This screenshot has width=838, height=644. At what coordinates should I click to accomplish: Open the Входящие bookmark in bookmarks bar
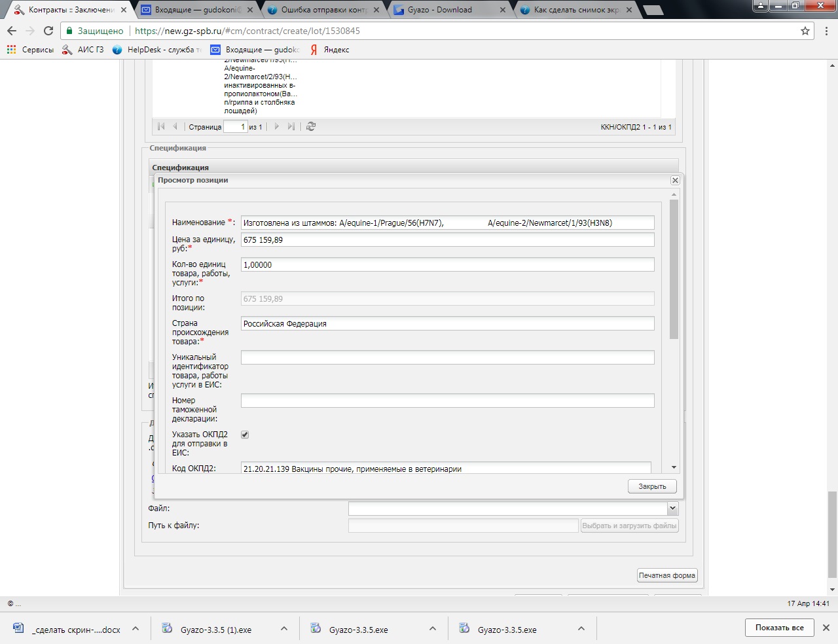point(255,50)
